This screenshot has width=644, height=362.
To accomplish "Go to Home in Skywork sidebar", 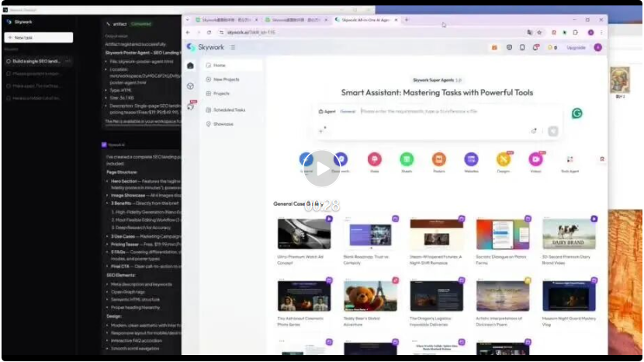I will point(219,65).
